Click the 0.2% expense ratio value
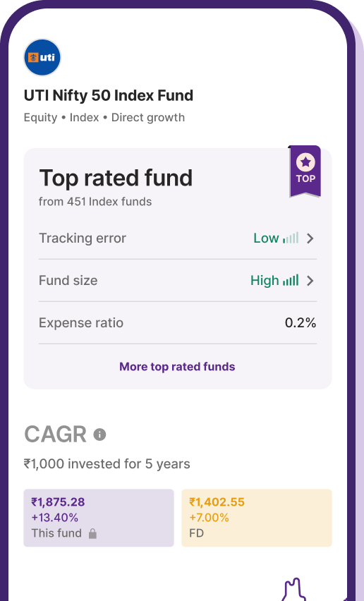Viewport: 364px width, 601px height. coord(301,323)
